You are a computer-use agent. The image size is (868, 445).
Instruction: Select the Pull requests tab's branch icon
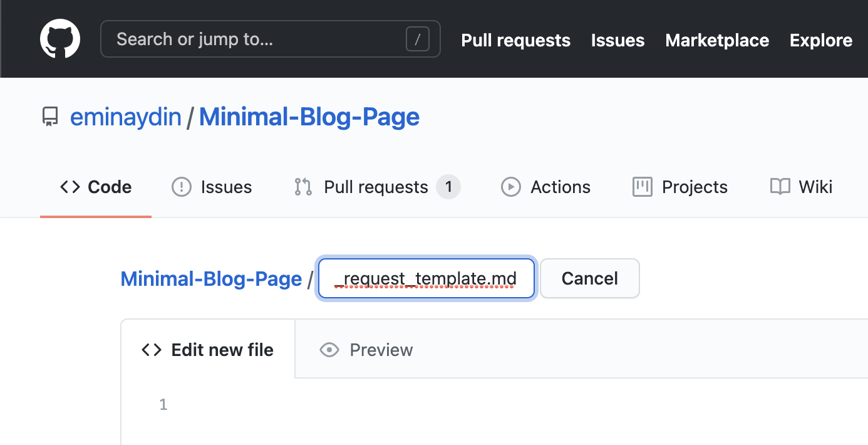[303, 187]
